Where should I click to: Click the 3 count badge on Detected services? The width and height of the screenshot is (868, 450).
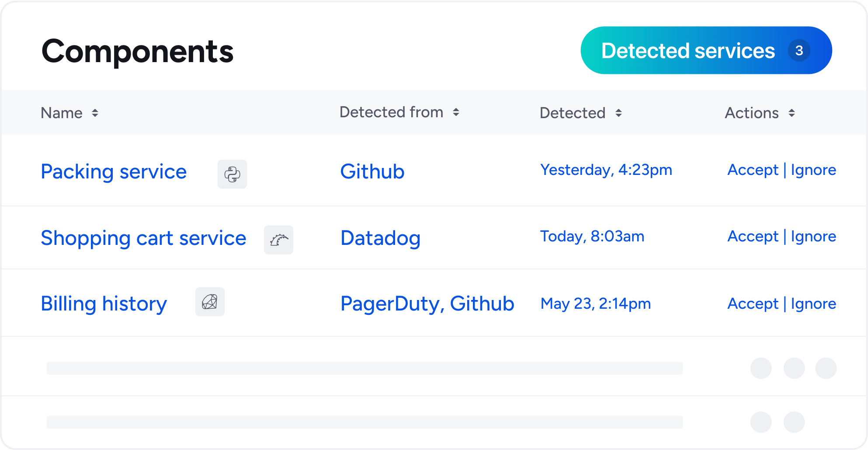[799, 51]
